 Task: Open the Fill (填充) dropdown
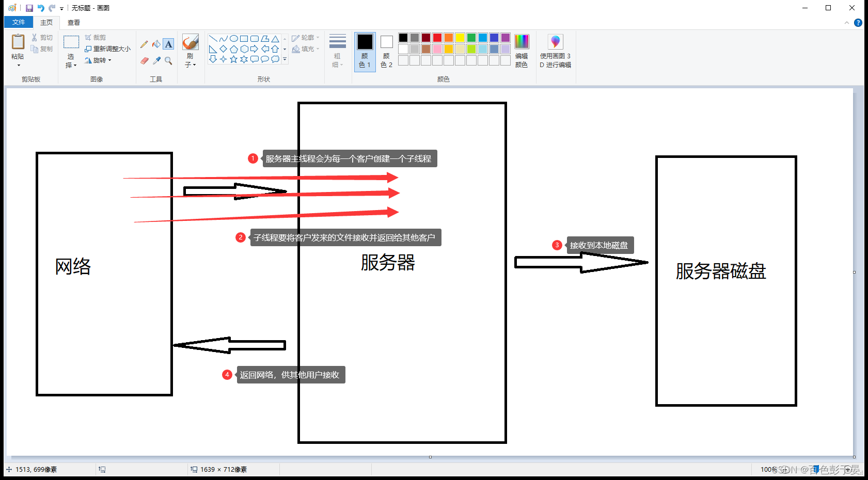tap(306, 49)
